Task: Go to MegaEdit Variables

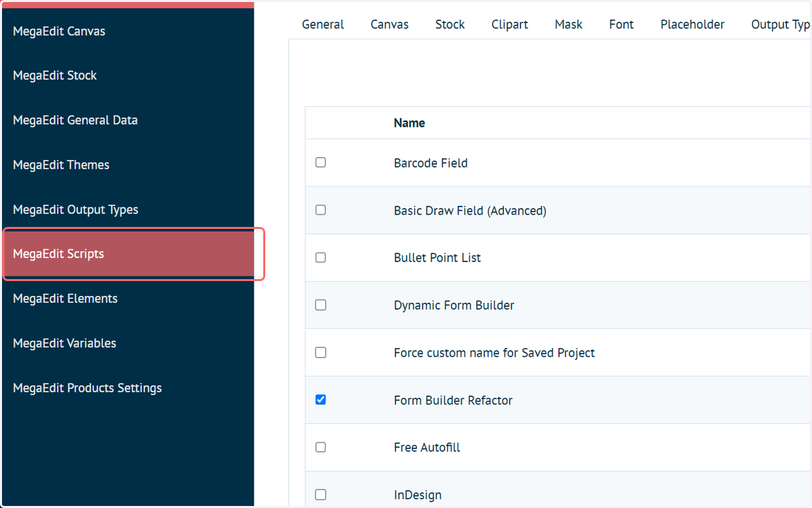Action: tap(64, 343)
